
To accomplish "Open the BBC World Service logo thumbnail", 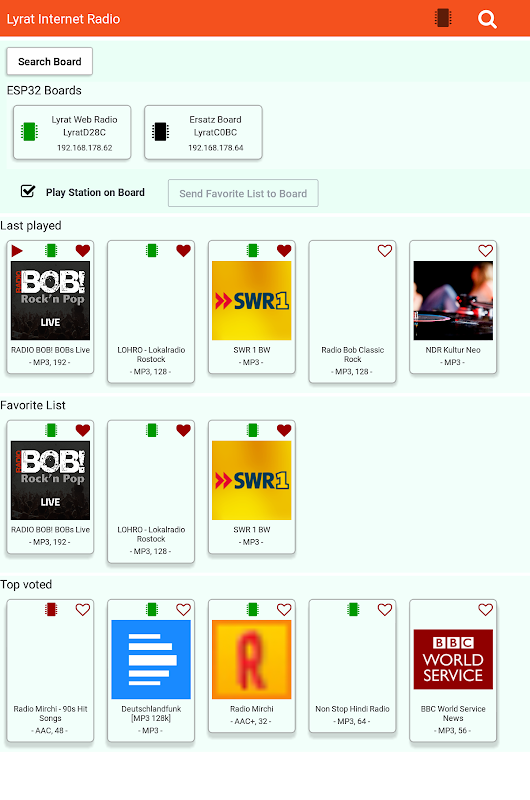I will click(453, 659).
